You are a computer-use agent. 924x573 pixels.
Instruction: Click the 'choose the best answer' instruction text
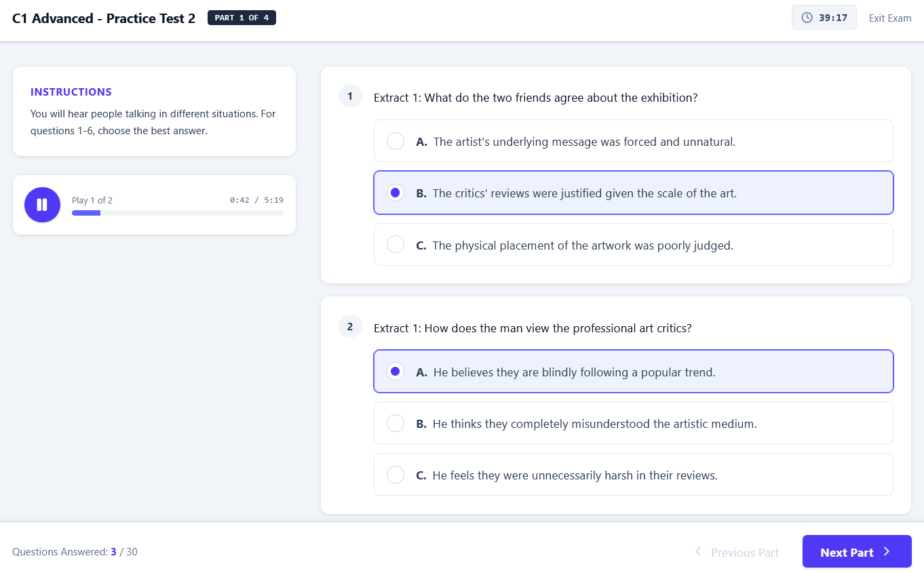coord(153,131)
